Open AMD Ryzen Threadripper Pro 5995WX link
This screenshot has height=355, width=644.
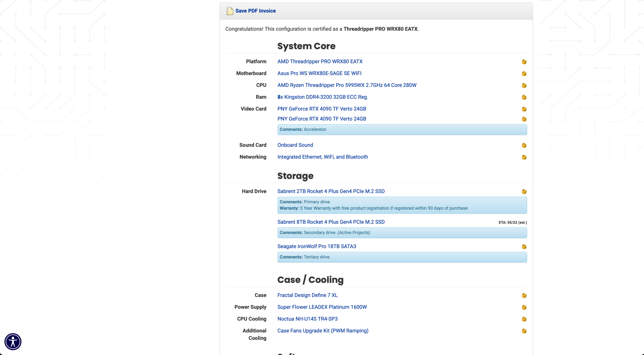point(347,85)
